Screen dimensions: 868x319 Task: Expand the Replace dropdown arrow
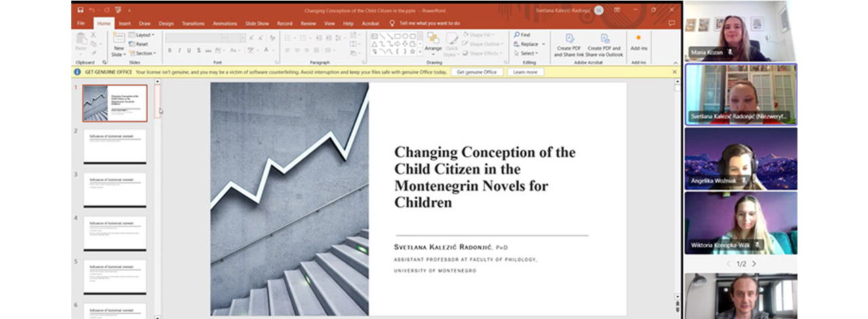544,44
